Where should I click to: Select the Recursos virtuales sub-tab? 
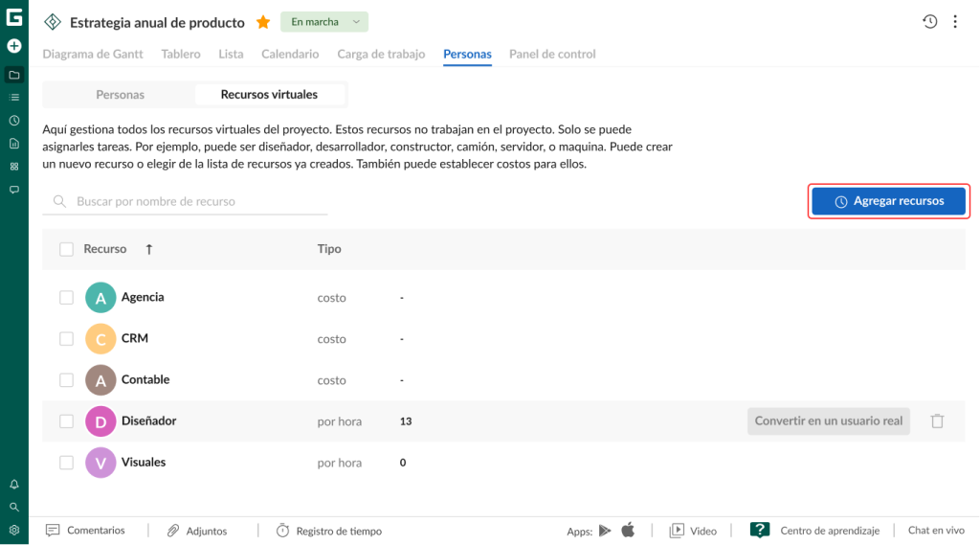point(269,95)
